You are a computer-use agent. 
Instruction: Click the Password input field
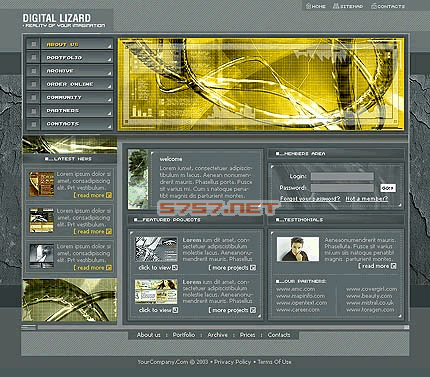tap(342, 188)
